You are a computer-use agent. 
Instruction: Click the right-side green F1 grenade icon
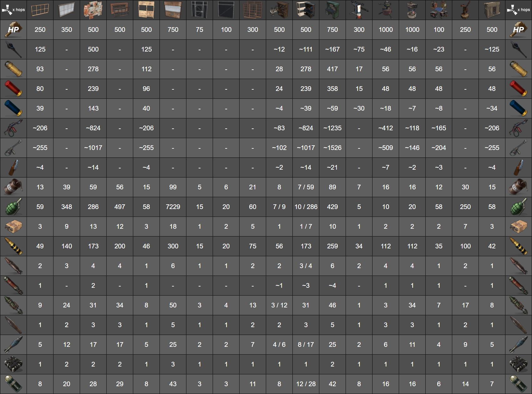519,207
